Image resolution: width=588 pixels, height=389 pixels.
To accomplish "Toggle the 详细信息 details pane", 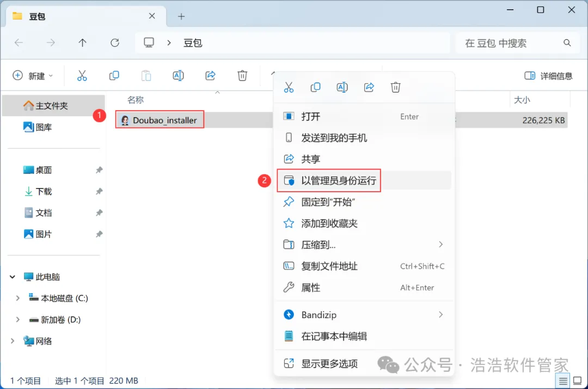I will pyautogui.click(x=548, y=76).
